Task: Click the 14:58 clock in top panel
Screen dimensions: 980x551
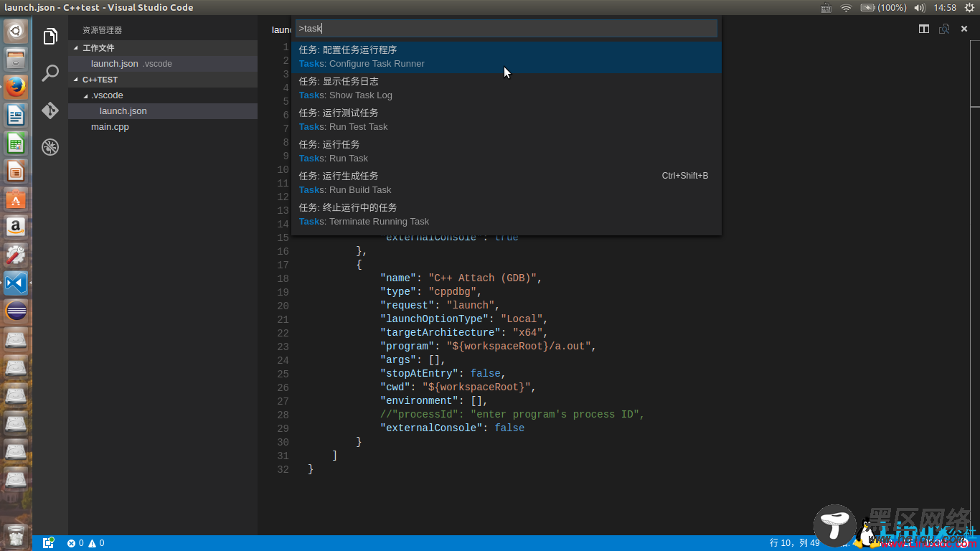Action: (x=945, y=8)
